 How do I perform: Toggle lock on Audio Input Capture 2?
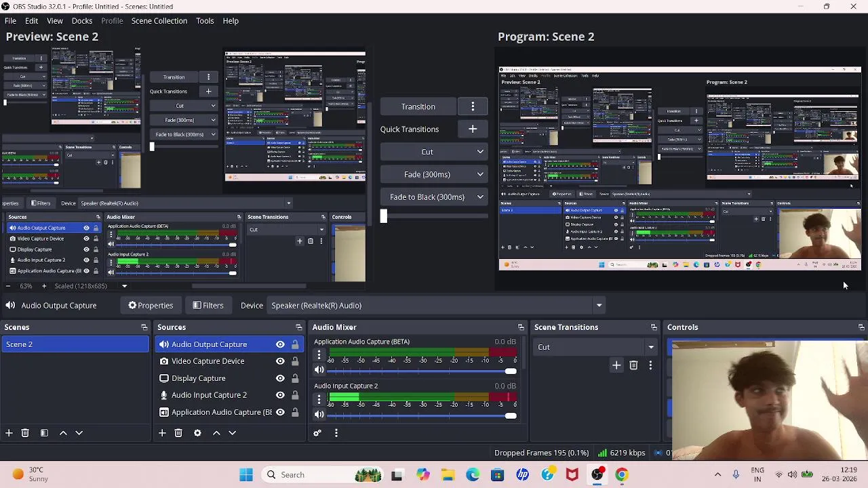click(295, 395)
